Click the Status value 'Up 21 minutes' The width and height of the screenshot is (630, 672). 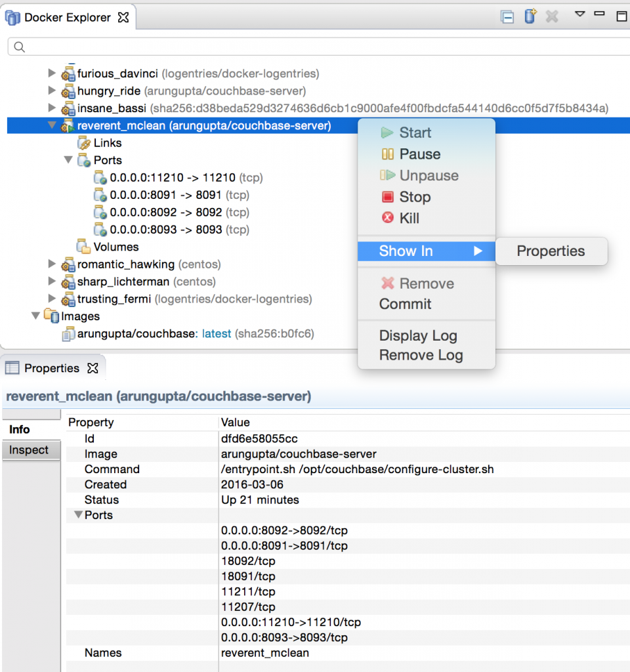tap(260, 499)
